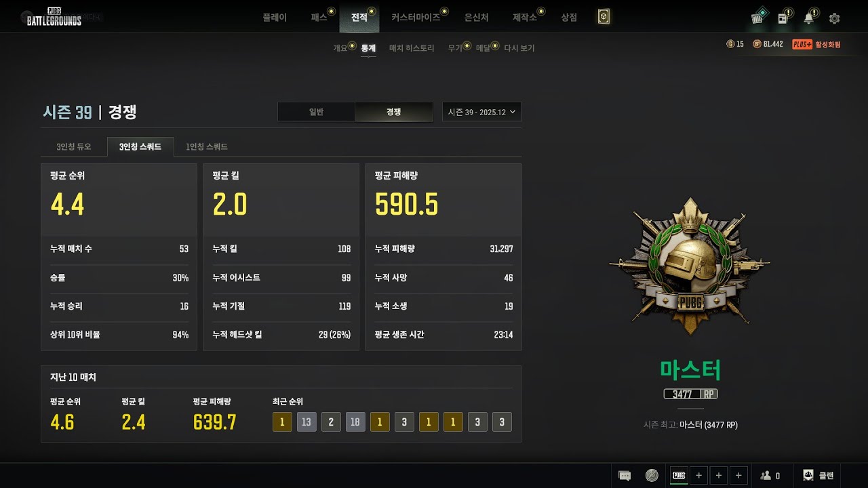This screenshot has width=868, height=488.
Task: Click the 평균 순위 value 4.4
Action: (x=67, y=204)
